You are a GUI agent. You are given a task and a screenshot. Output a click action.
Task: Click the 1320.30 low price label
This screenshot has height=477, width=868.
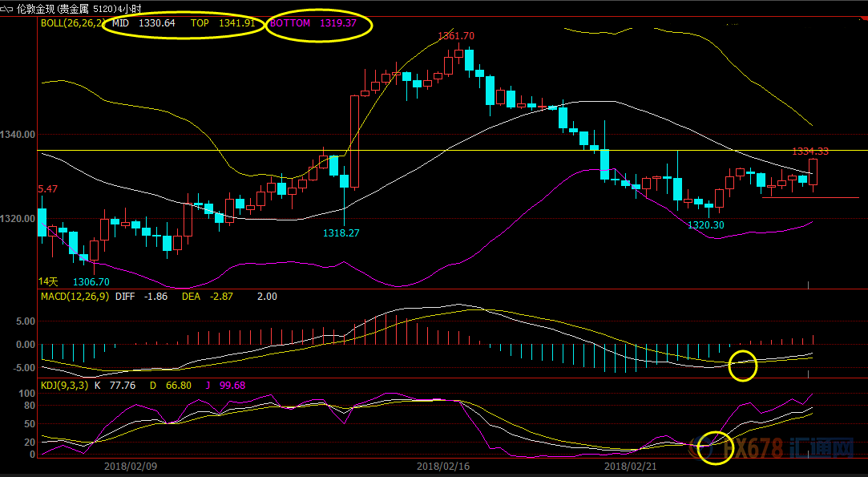[x=706, y=225]
